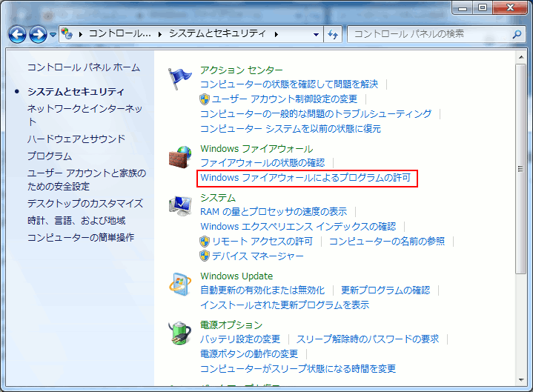
Task: Click the System computer monitor icon
Action: click(x=180, y=206)
